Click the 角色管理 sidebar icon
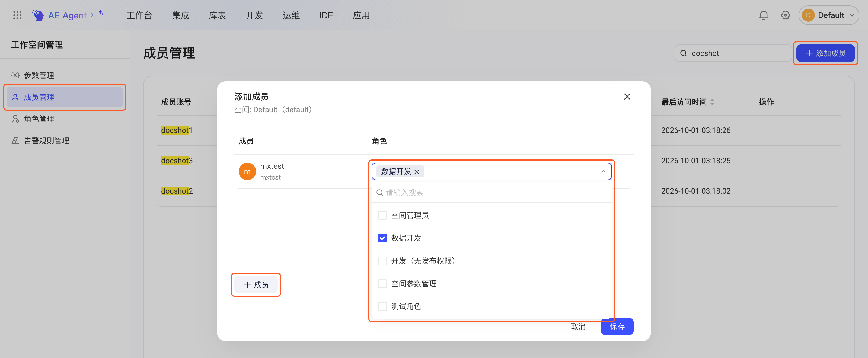868x358 pixels. [x=15, y=119]
